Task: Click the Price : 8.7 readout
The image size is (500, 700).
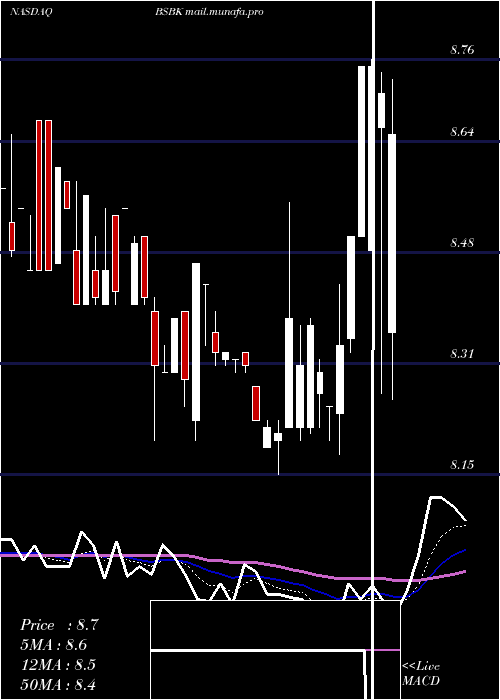Action: click(x=59, y=625)
